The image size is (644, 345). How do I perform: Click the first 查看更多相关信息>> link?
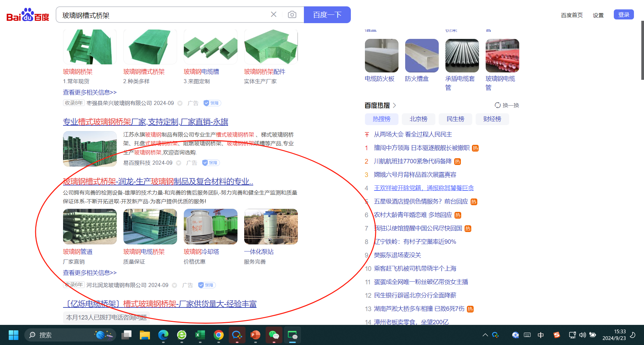pyautogui.click(x=90, y=92)
